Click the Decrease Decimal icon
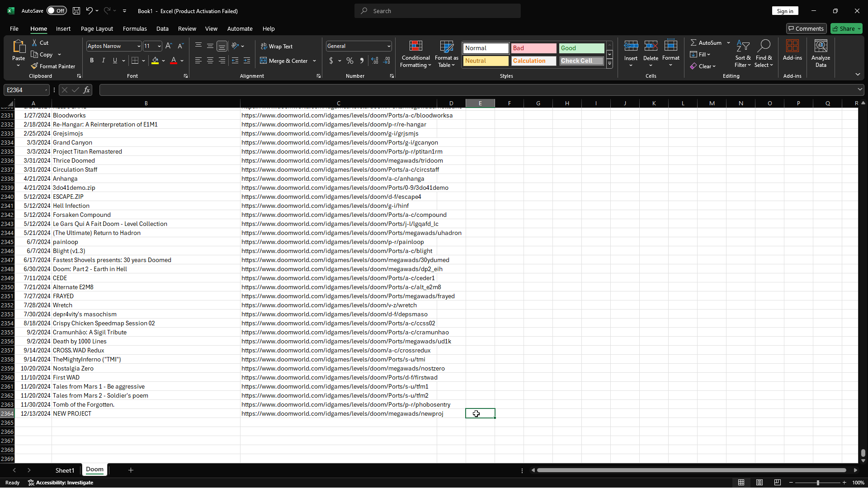 click(387, 61)
